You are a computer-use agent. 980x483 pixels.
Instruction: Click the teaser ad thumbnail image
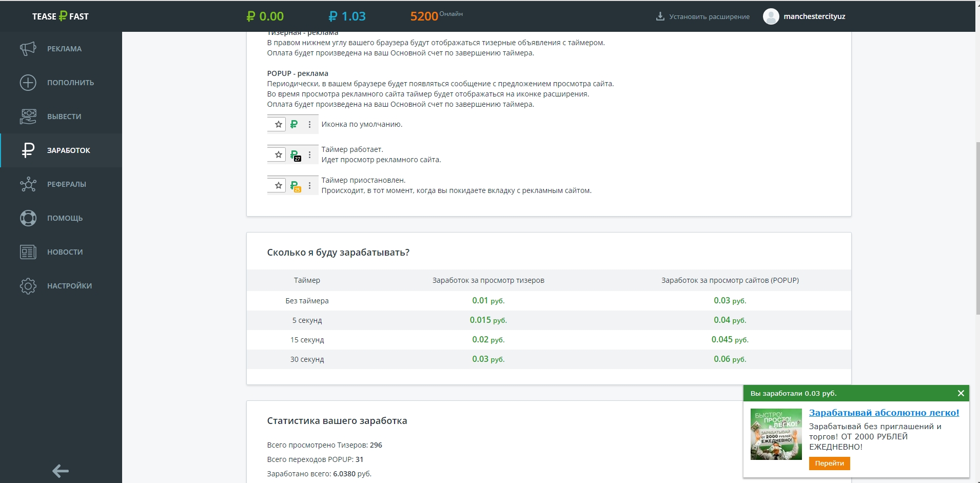(x=776, y=434)
